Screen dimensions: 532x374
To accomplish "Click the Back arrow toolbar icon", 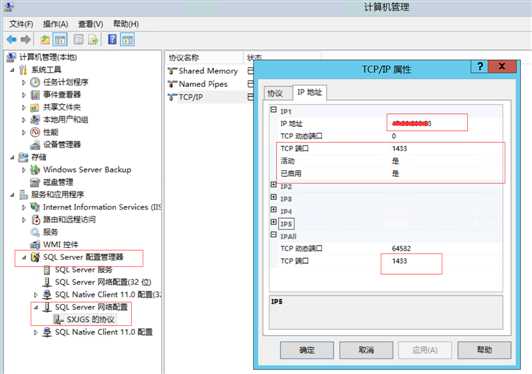I will 12,40.
